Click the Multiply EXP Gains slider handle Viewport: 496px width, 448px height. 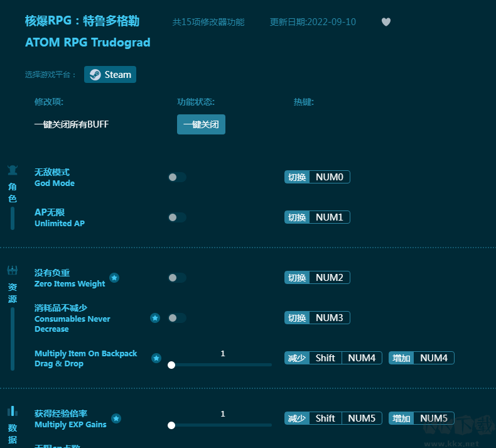[171, 425]
